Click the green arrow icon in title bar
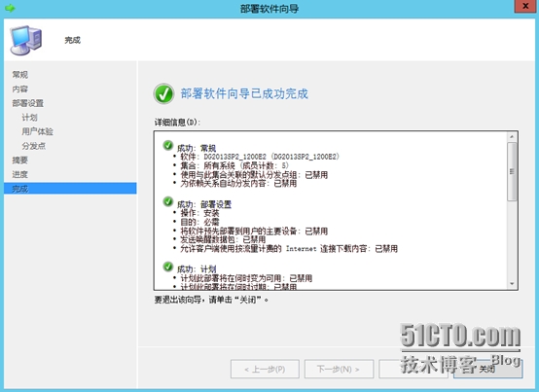Image resolution: width=539 pixels, height=392 pixels. click(x=10, y=8)
